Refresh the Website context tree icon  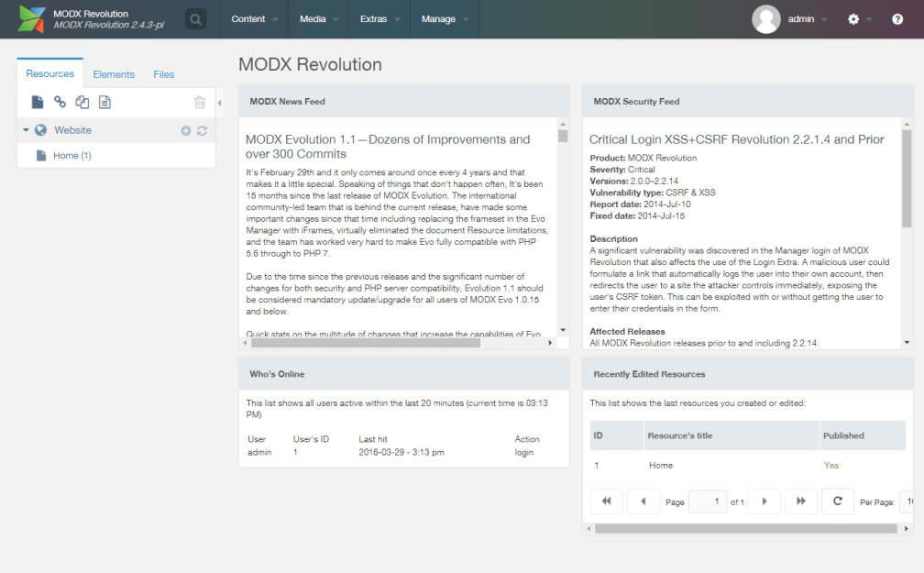pos(202,131)
